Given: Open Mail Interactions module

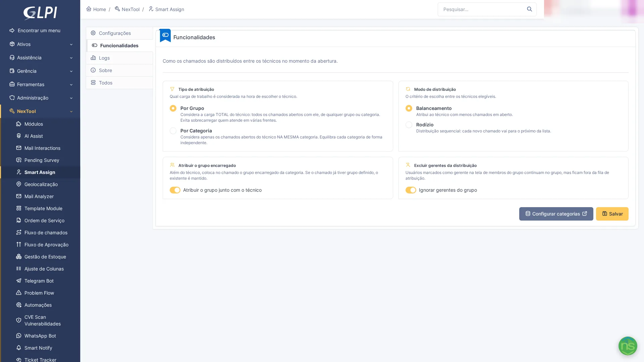Looking at the screenshot, I should point(41,148).
